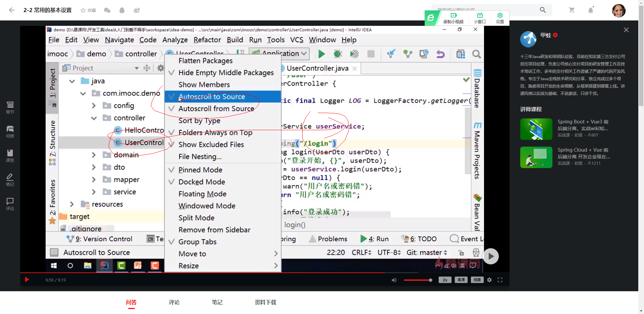Image resolution: width=644 pixels, height=314 pixels.
Task: Open Project Structure icon in IntelliJ toolbar
Action: click(461, 54)
